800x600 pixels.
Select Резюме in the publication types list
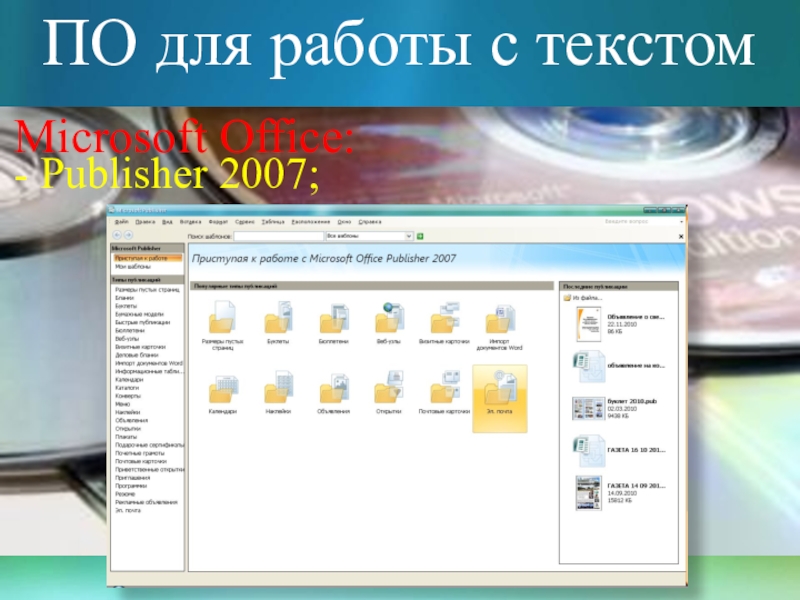(125, 493)
